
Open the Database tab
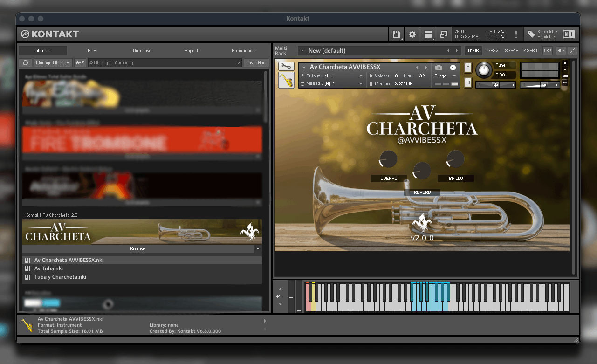coord(142,50)
